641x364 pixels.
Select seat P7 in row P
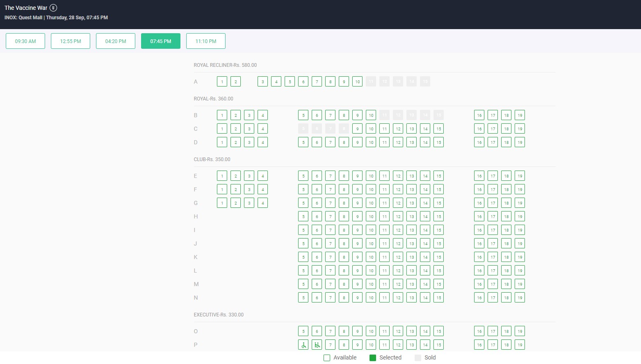coord(330,345)
